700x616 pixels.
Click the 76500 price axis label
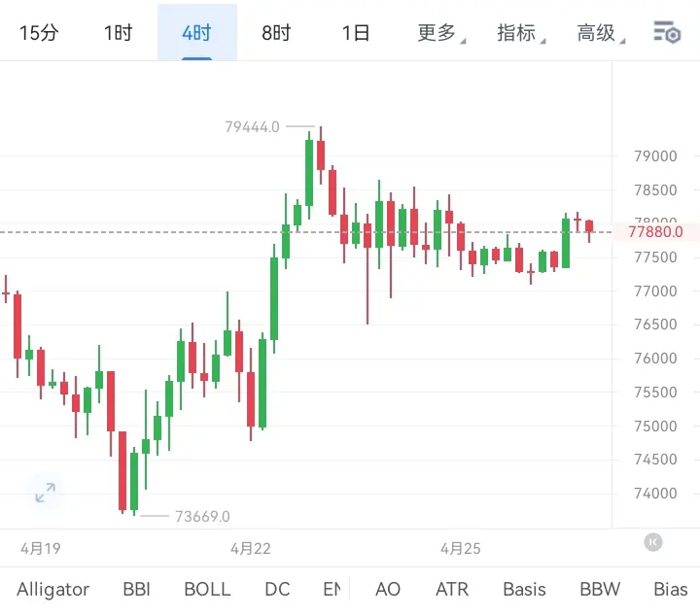pyautogui.click(x=655, y=325)
